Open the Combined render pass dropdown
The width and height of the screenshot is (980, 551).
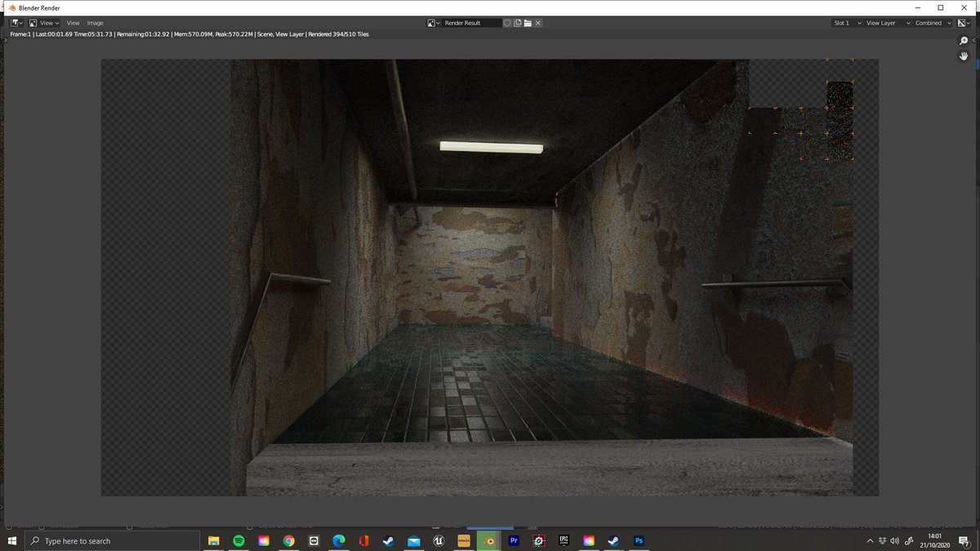point(933,23)
